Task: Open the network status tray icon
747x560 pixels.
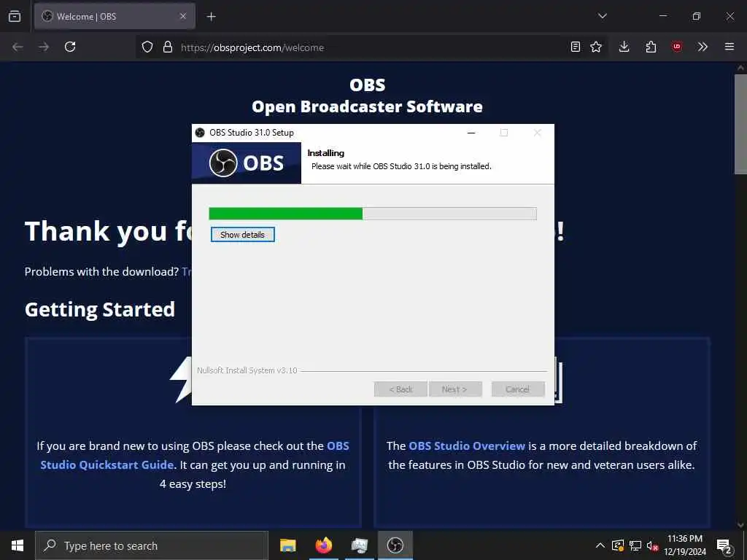Action: click(x=635, y=545)
